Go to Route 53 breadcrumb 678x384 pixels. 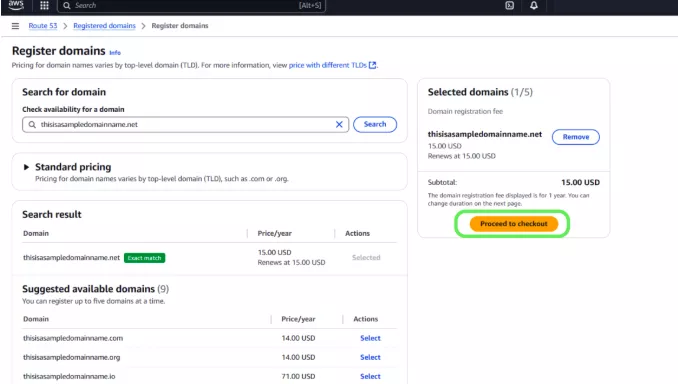tap(43, 26)
